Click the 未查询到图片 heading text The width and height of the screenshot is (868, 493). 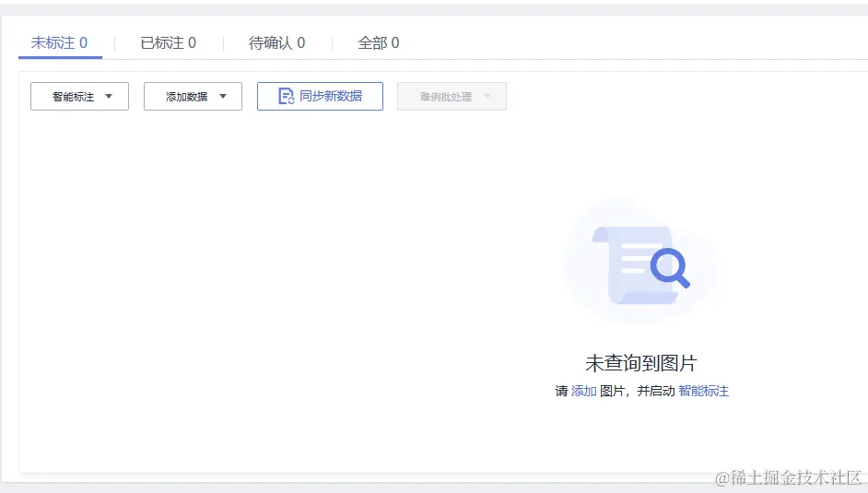[641, 363]
